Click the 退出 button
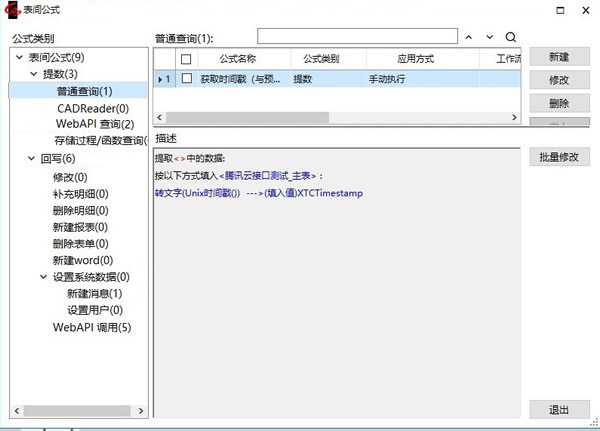Screen dimensions: 600x431 pos(559,410)
